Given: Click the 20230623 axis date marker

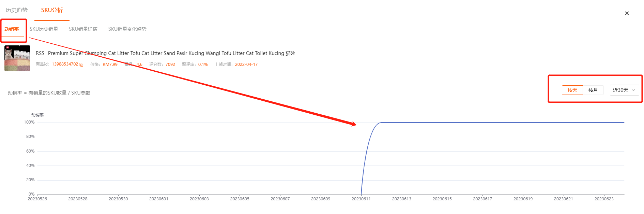Looking at the screenshot, I should click(x=604, y=199).
